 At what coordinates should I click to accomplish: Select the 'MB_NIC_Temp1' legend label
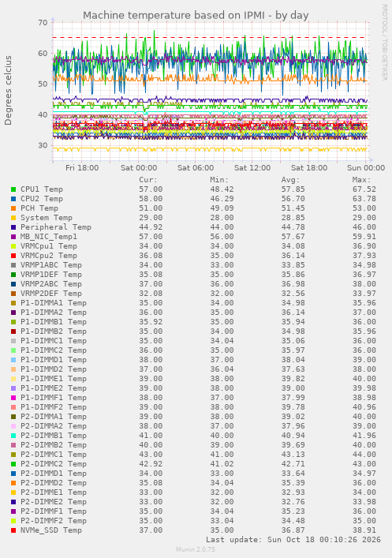49,237
